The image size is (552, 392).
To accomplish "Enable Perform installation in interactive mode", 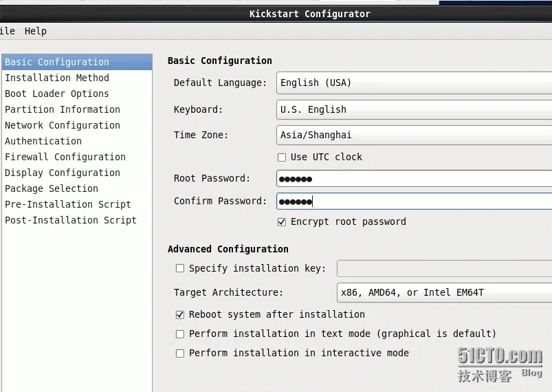I will pyautogui.click(x=180, y=353).
